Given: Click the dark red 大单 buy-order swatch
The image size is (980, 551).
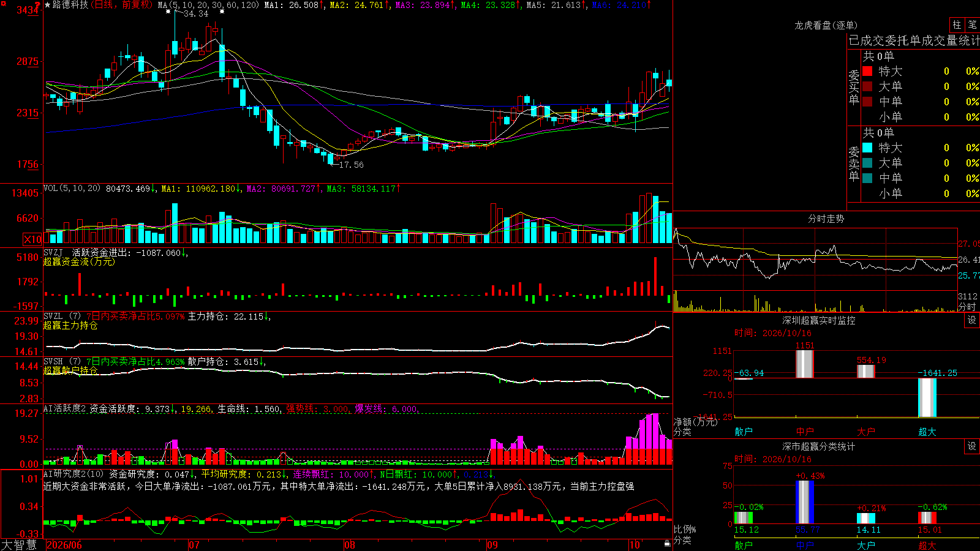Looking at the screenshot, I should [x=867, y=86].
